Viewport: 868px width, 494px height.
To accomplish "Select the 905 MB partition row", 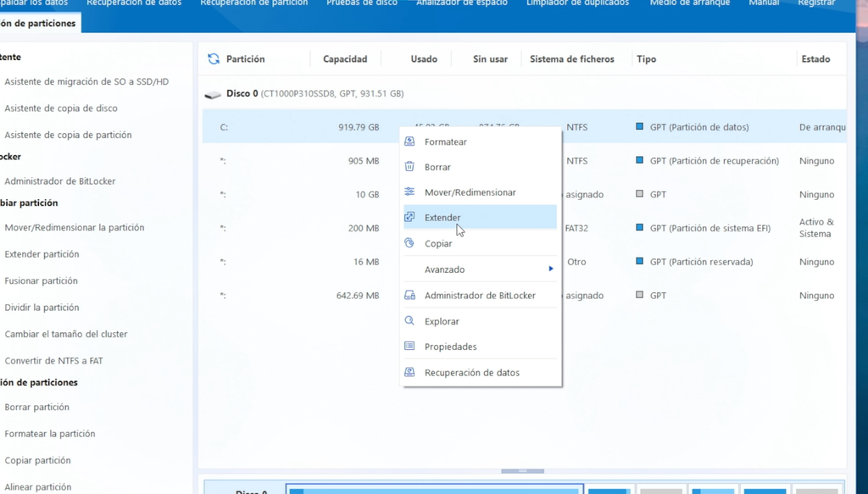I will point(524,160).
